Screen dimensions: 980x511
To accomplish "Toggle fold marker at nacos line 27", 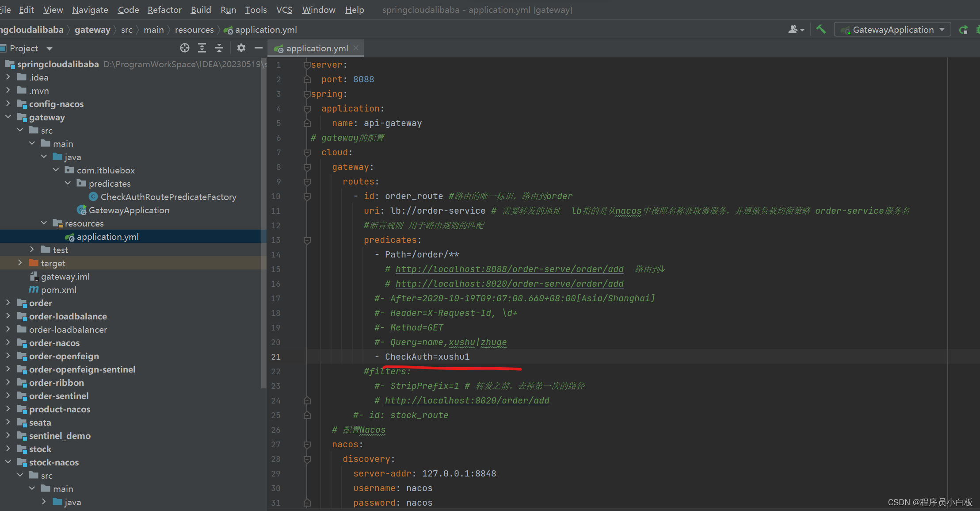I will pos(307,445).
